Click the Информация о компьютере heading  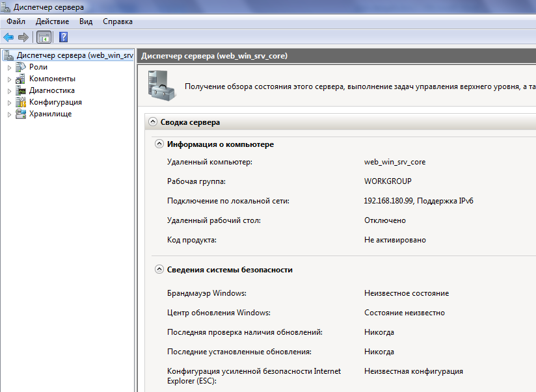pos(221,144)
